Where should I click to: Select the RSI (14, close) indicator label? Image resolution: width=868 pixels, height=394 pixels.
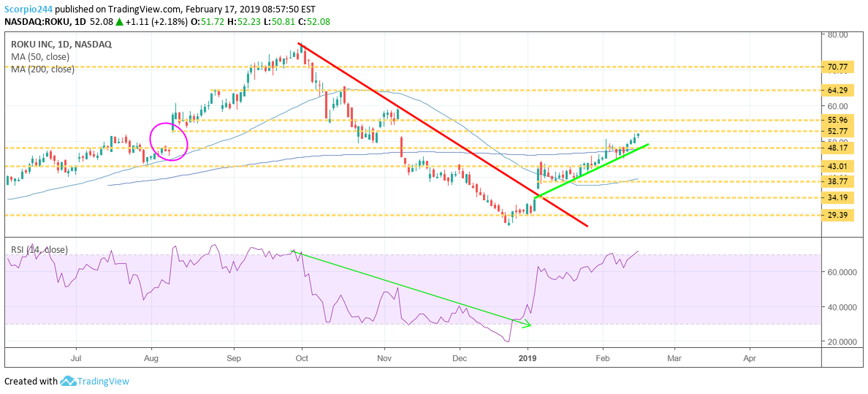click(x=39, y=249)
